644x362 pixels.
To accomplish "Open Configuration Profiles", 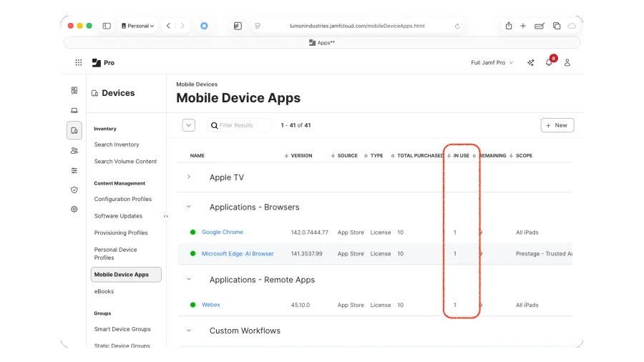I will tap(123, 199).
